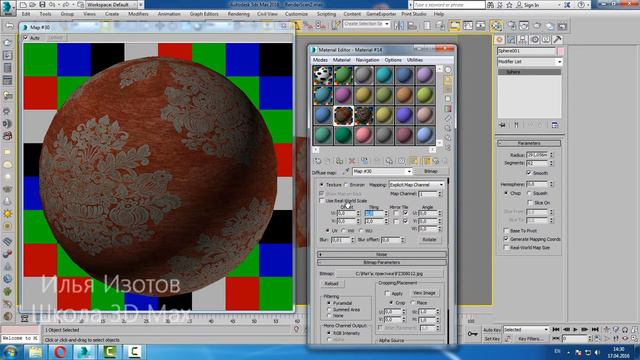
Task: Open the Mirror tool in main toolbar
Action: (399, 26)
